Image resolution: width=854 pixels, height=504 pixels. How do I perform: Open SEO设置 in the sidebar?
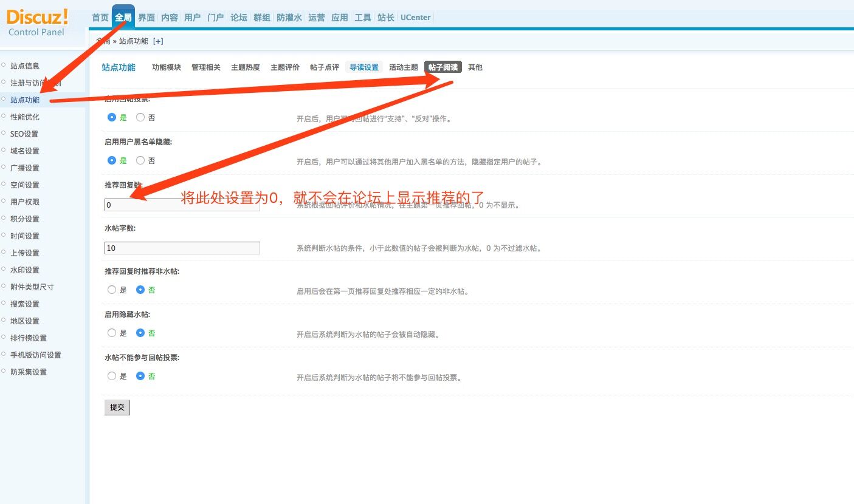[x=24, y=134]
